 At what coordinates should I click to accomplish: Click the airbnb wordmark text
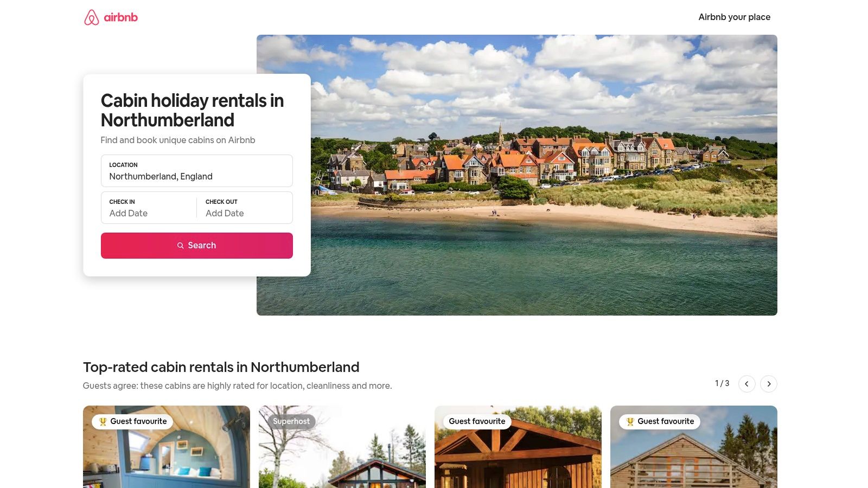tap(121, 17)
